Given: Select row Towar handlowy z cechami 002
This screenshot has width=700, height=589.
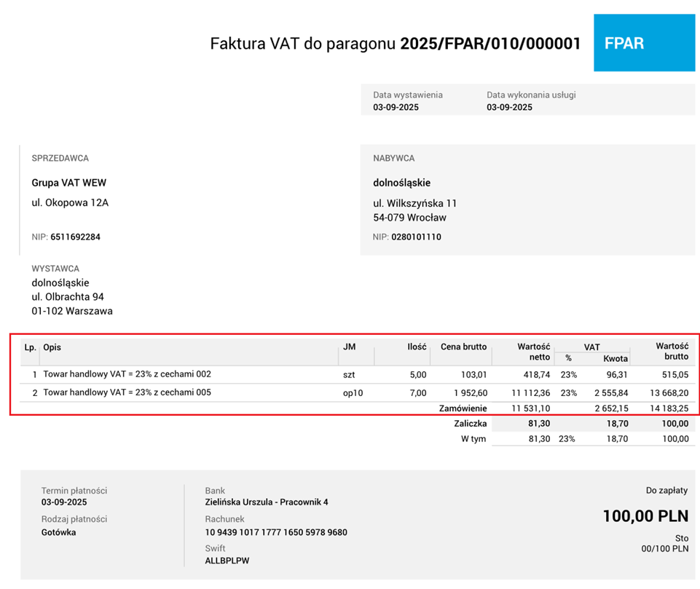Looking at the screenshot, I should pyautogui.click(x=357, y=375).
